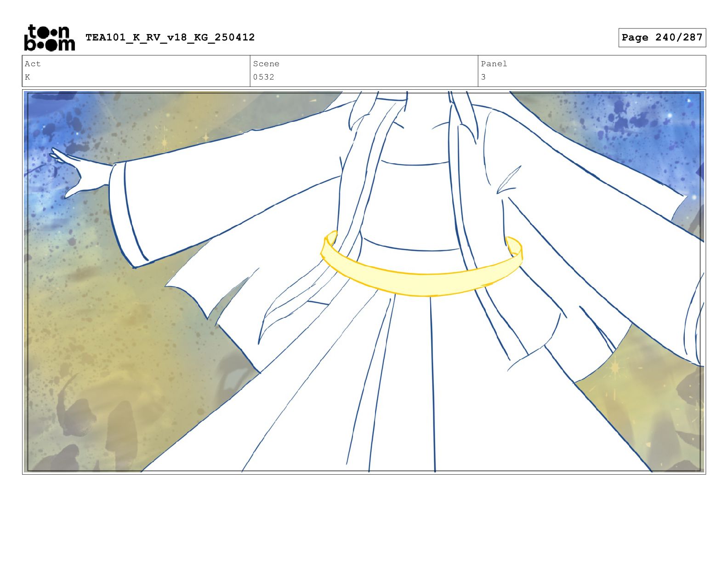Click the Scene value 0532
The width and height of the screenshot is (728, 563).
click(x=263, y=77)
